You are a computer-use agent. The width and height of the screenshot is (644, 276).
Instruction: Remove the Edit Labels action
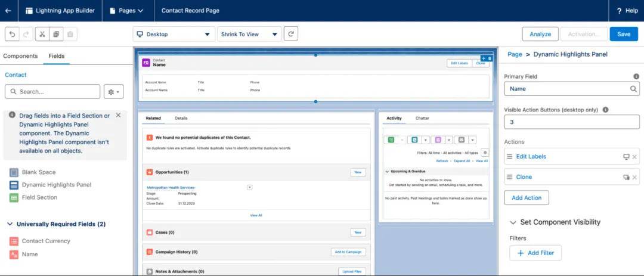(634, 157)
